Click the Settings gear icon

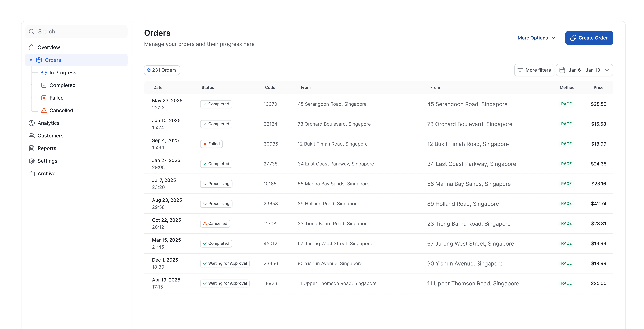[32, 161]
